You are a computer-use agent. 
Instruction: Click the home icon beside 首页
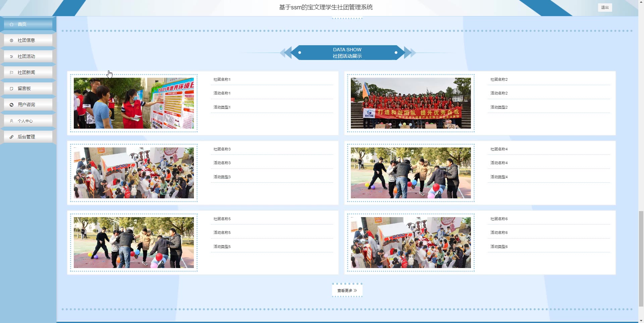[12, 24]
